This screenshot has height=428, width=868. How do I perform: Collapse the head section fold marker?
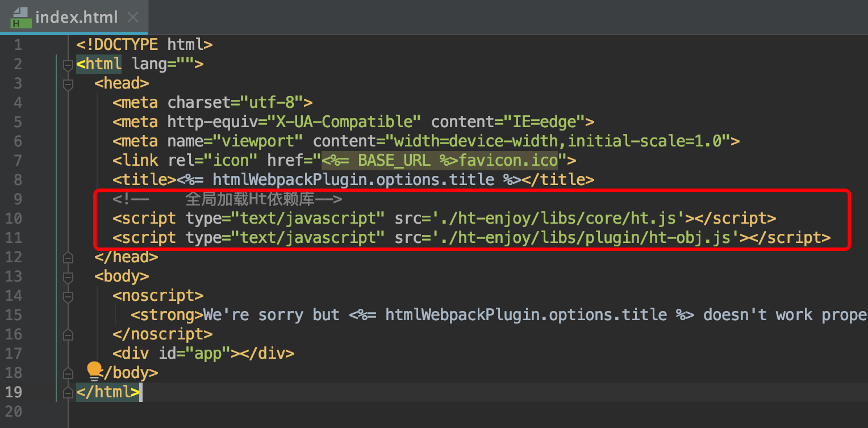coord(68,84)
